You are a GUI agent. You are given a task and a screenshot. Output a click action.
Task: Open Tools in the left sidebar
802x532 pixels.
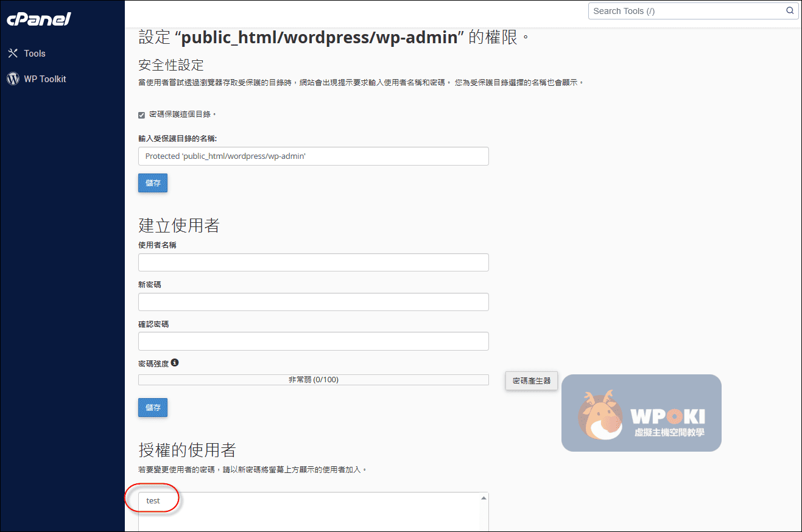[x=35, y=54]
